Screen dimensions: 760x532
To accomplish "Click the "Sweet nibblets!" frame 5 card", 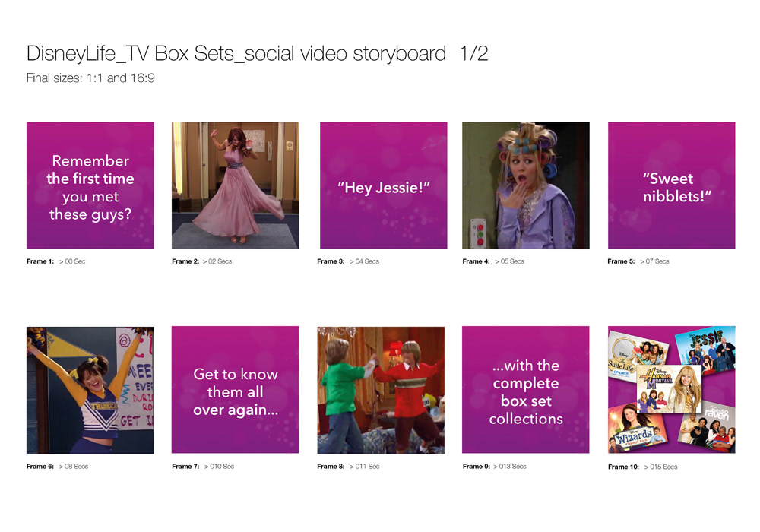I will [x=672, y=185].
